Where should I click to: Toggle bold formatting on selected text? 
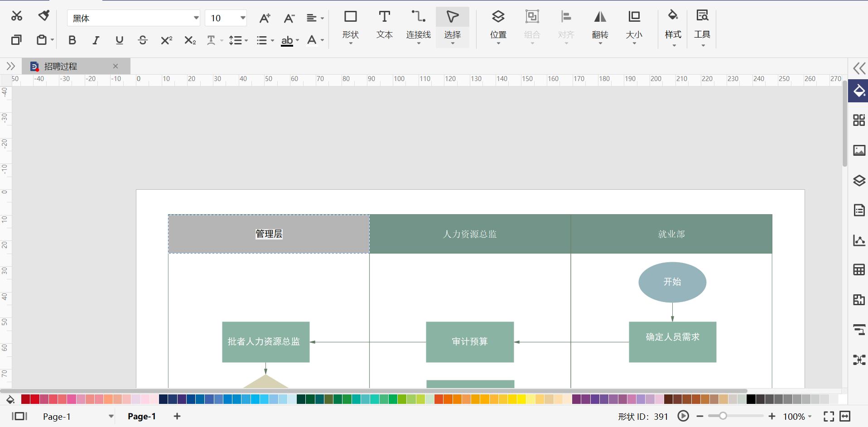coord(72,40)
